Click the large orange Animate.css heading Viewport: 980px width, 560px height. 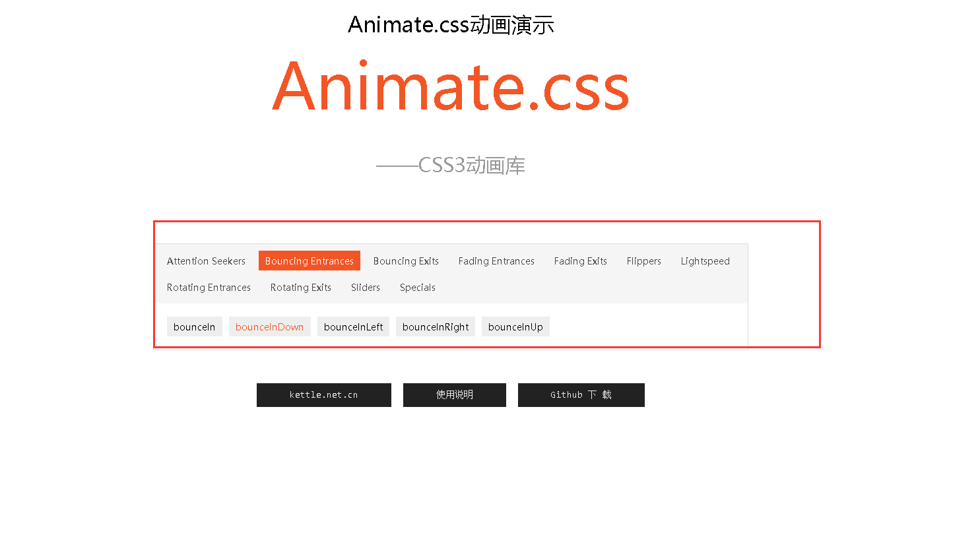click(451, 86)
